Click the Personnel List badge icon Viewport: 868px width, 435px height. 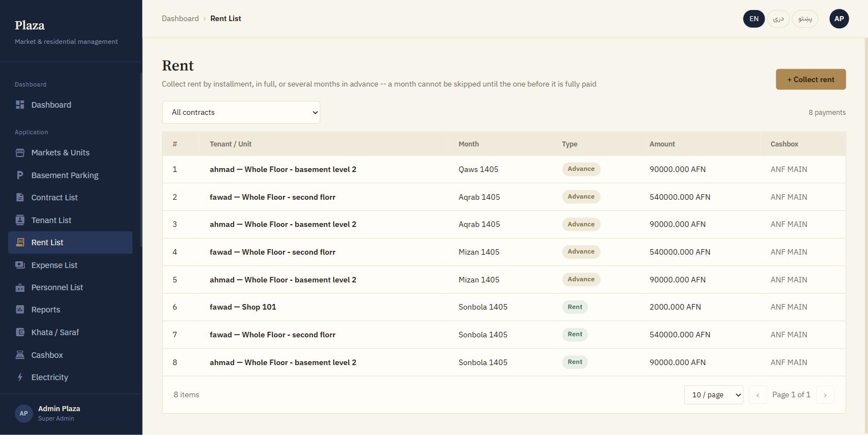[x=20, y=287]
